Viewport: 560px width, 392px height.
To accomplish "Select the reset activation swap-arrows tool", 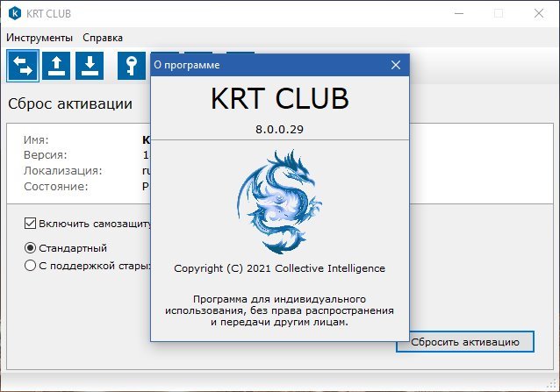I will pyautogui.click(x=23, y=66).
